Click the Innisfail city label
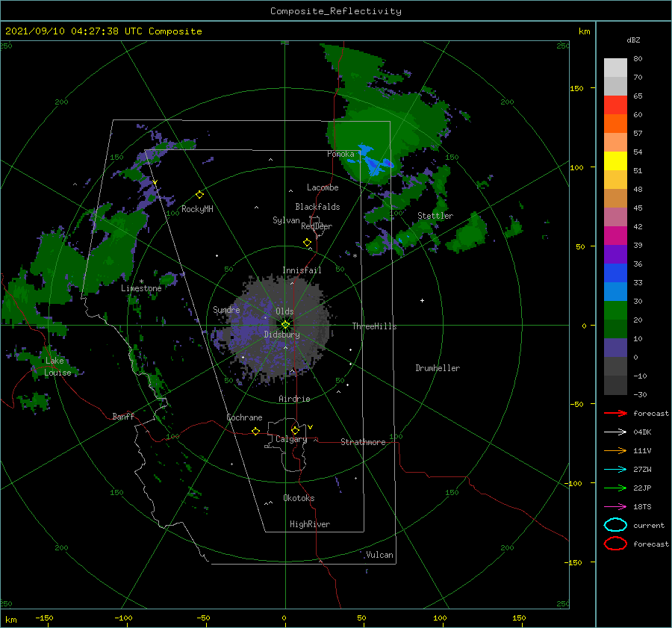This screenshot has height=628, width=672. click(x=302, y=270)
